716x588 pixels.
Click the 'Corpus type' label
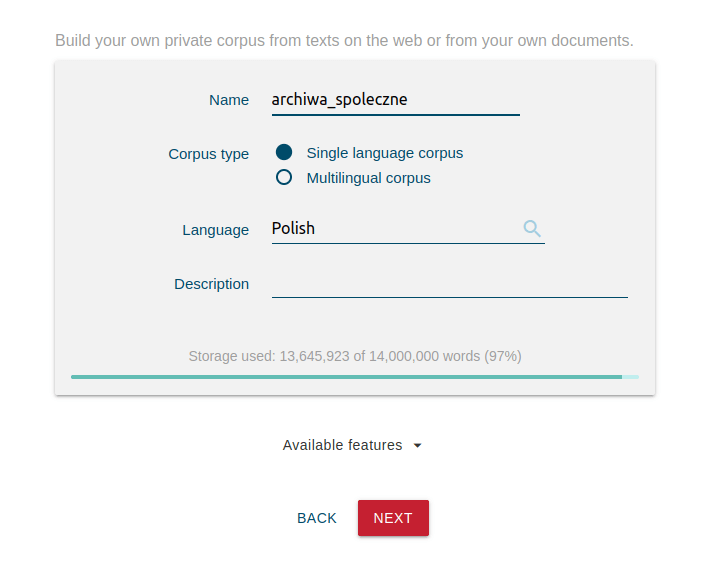tap(208, 154)
